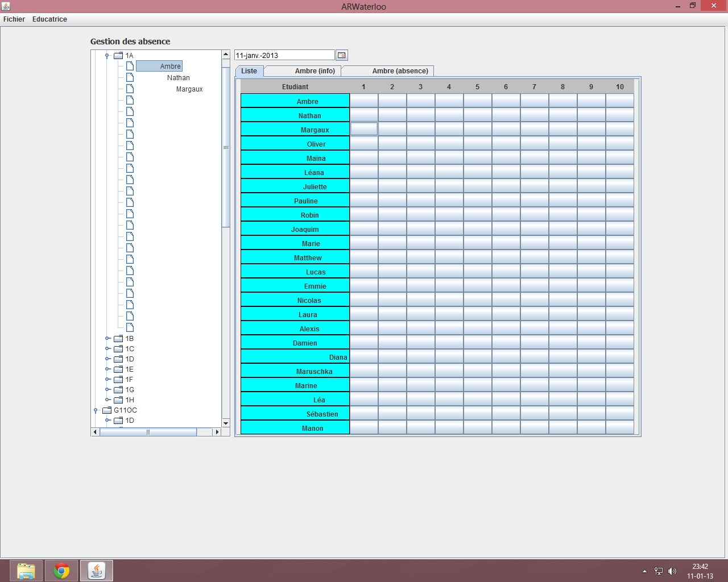Click the 1A folder icon
728x582 pixels.
[x=118, y=56]
